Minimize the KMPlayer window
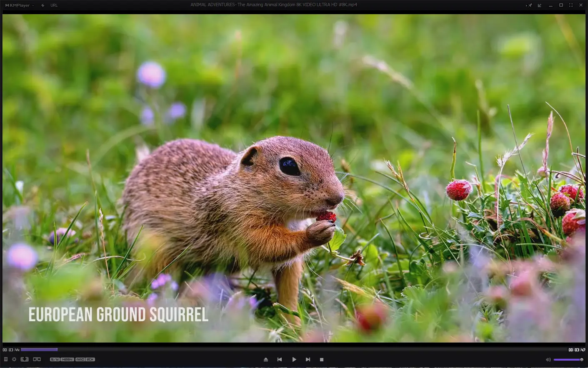588x368 pixels. [x=550, y=5]
